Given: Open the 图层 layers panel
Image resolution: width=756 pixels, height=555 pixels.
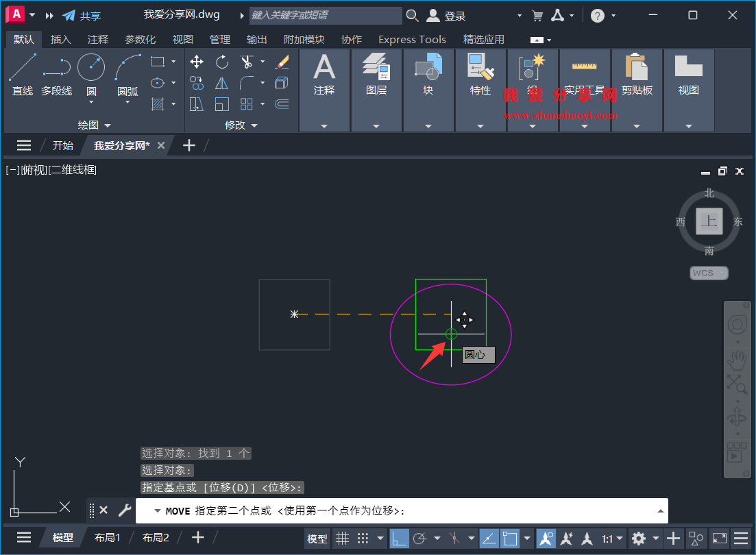Looking at the screenshot, I should click(x=376, y=90).
